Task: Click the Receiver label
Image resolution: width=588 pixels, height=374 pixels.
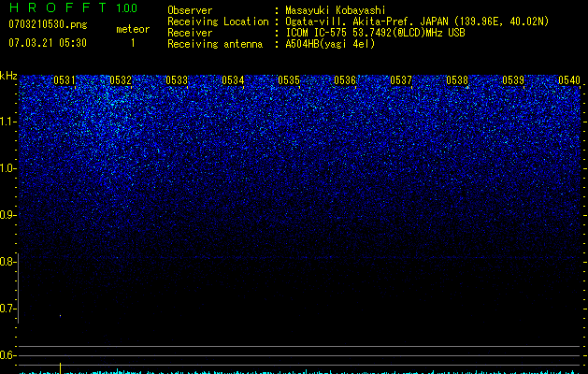Action: [x=190, y=33]
